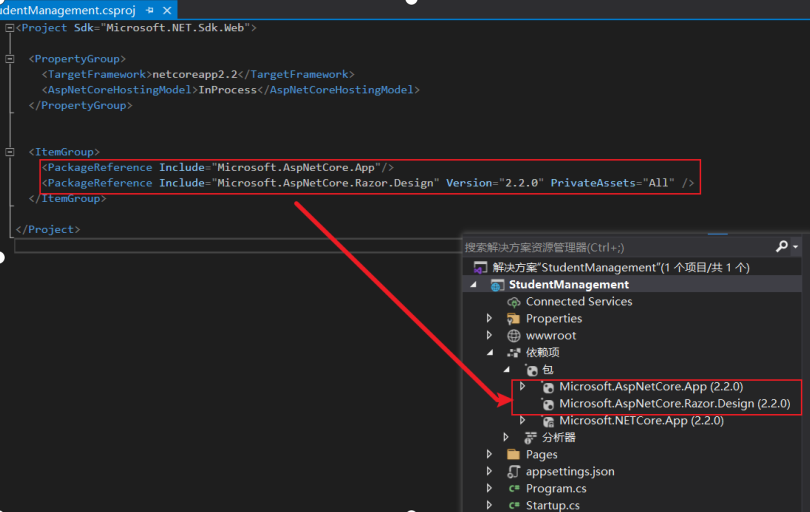Click the Microsoft.AspNetCore.Razor.Design package icon
This screenshot has height=512, width=810.
click(548, 404)
